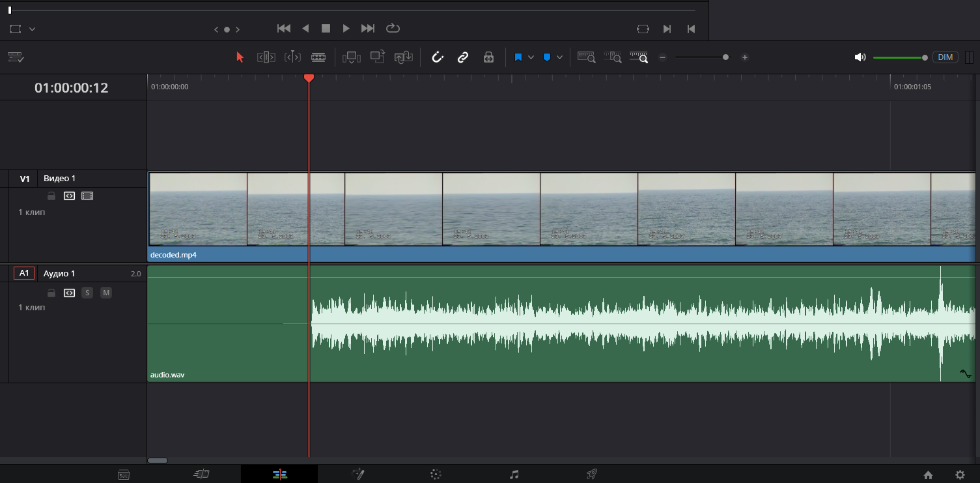
Task: Toggle the linked selection chain icon
Action: point(463,57)
